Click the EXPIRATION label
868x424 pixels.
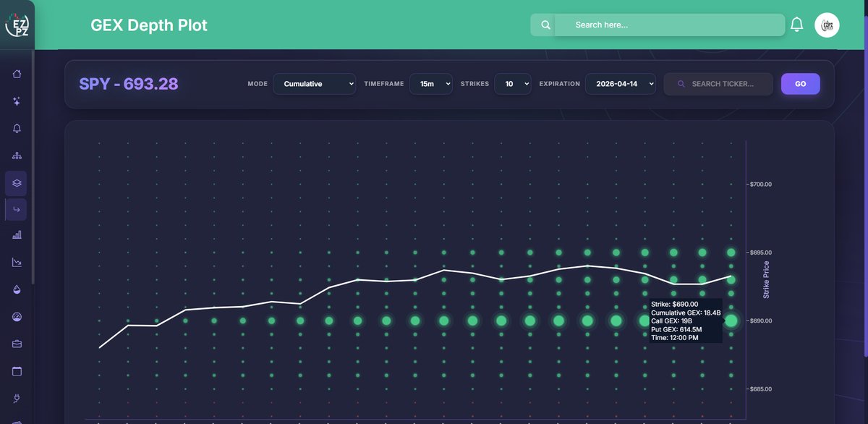tap(560, 84)
